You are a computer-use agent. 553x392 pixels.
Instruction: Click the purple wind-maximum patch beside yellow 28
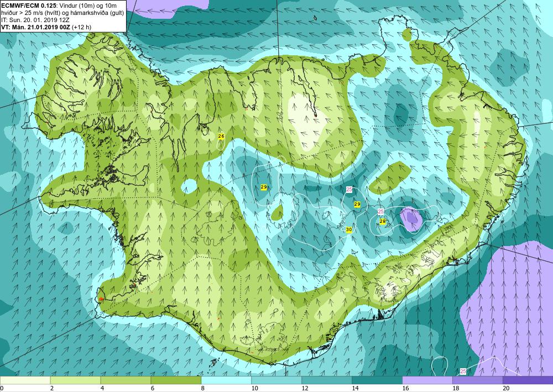coord(411,219)
